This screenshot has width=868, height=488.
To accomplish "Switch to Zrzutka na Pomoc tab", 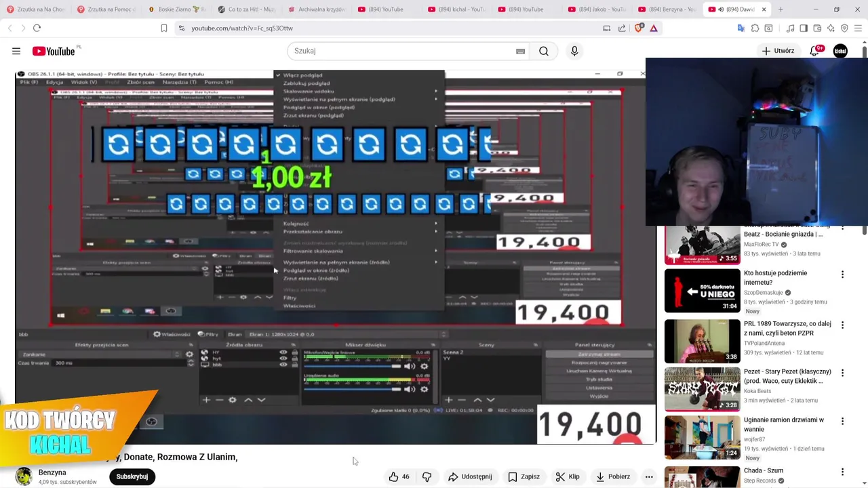I will (x=106, y=9).
